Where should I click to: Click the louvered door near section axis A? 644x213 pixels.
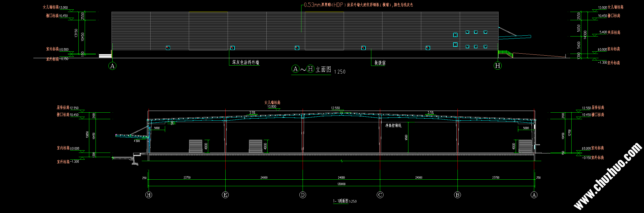click(525, 146)
